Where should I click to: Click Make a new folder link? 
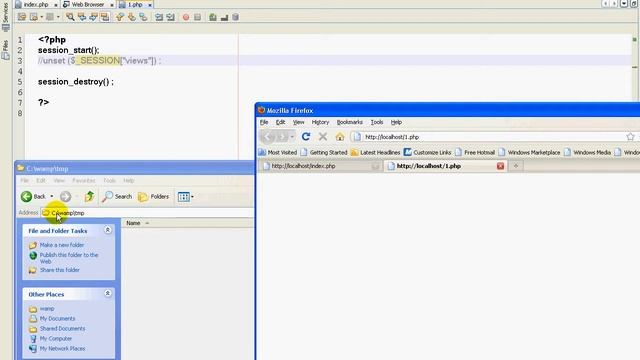tap(62, 245)
